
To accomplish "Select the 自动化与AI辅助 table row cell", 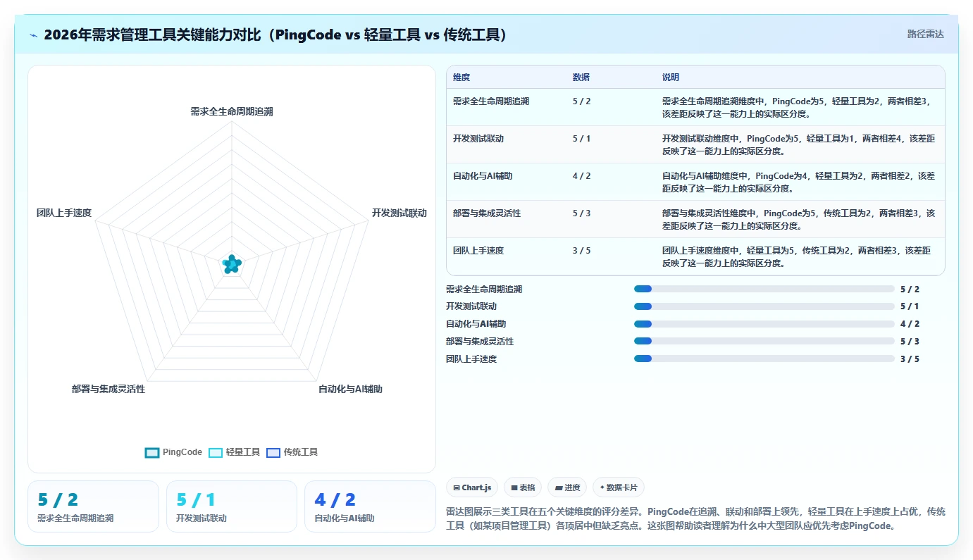I will coord(483,175).
